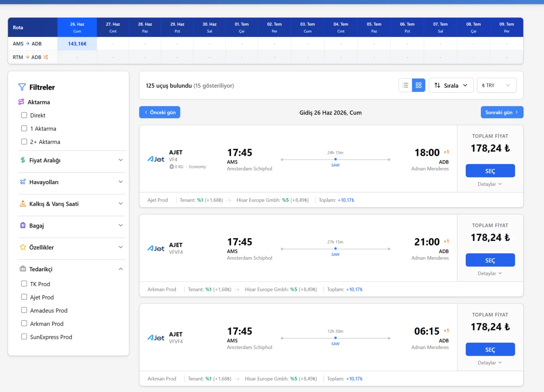The image size is (544, 392).
Task: Open the TRY currency dropdown
Action: [x=496, y=85]
